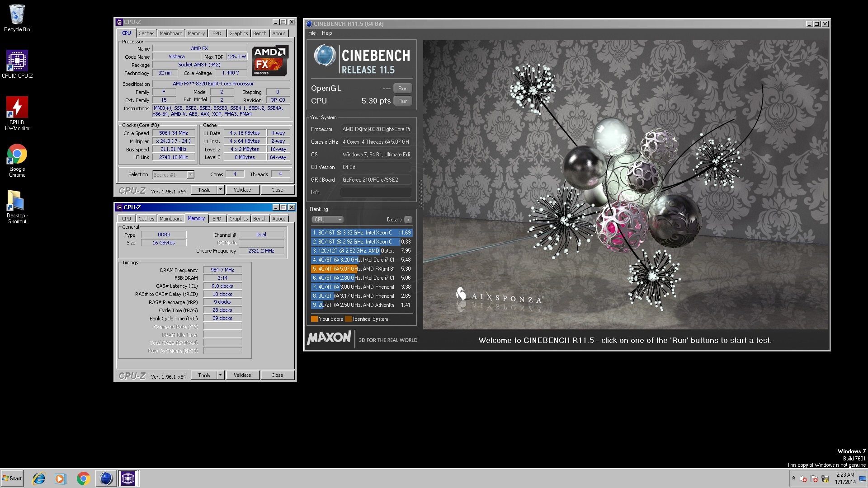This screenshot has height=488, width=868.
Task: Run the CPU test in Cinebench
Action: 403,101
